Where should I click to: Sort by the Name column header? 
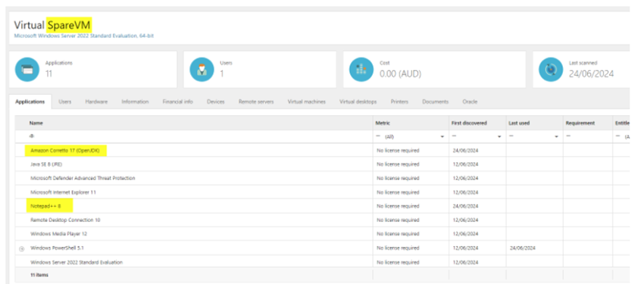point(36,123)
